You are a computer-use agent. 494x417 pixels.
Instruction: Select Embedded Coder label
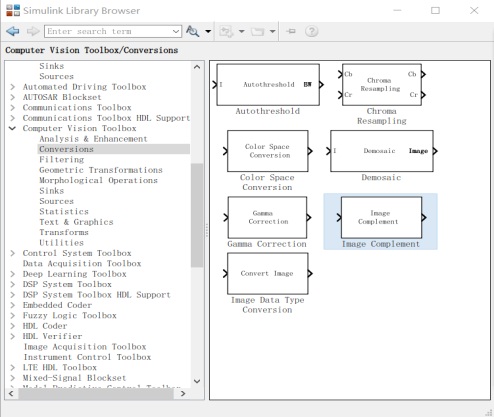point(57,305)
